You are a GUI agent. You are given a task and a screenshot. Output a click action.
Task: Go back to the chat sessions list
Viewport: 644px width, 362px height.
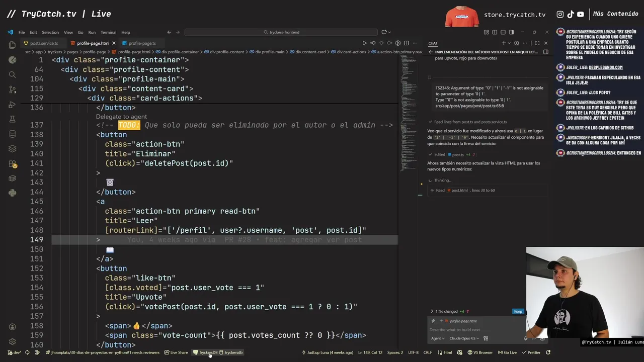(x=431, y=52)
